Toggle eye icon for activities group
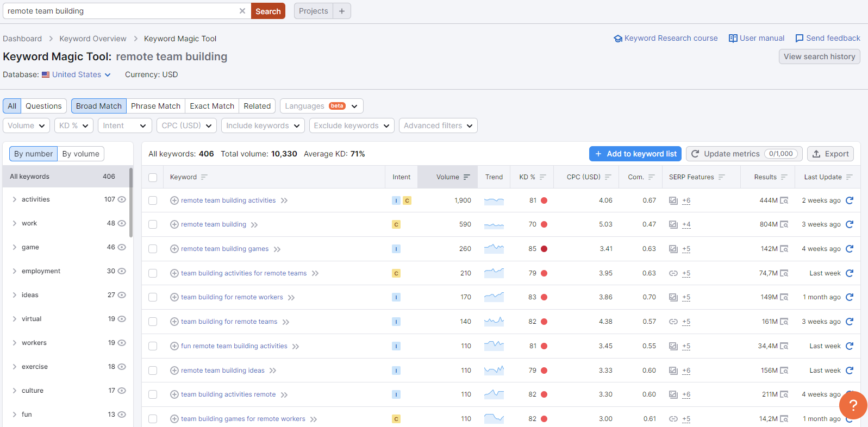Viewport: 868px width, 427px height. pyautogui.click(x=122, y=199)
